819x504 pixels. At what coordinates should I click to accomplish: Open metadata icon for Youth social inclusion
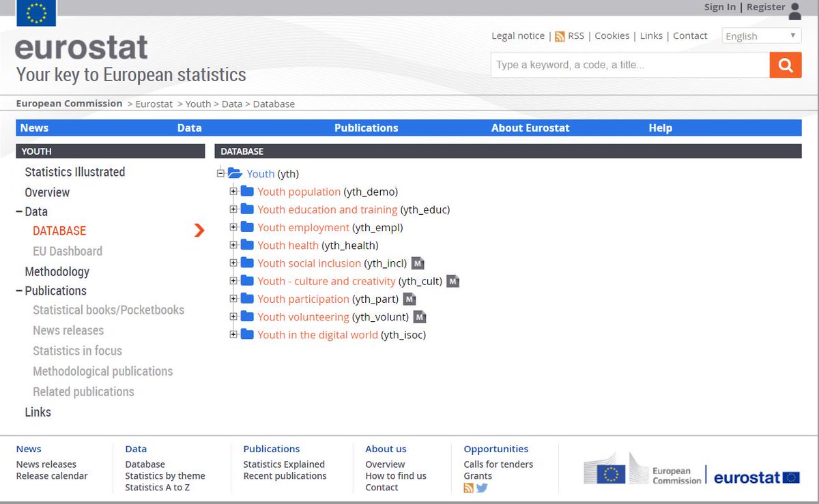(x=418, y=263)
